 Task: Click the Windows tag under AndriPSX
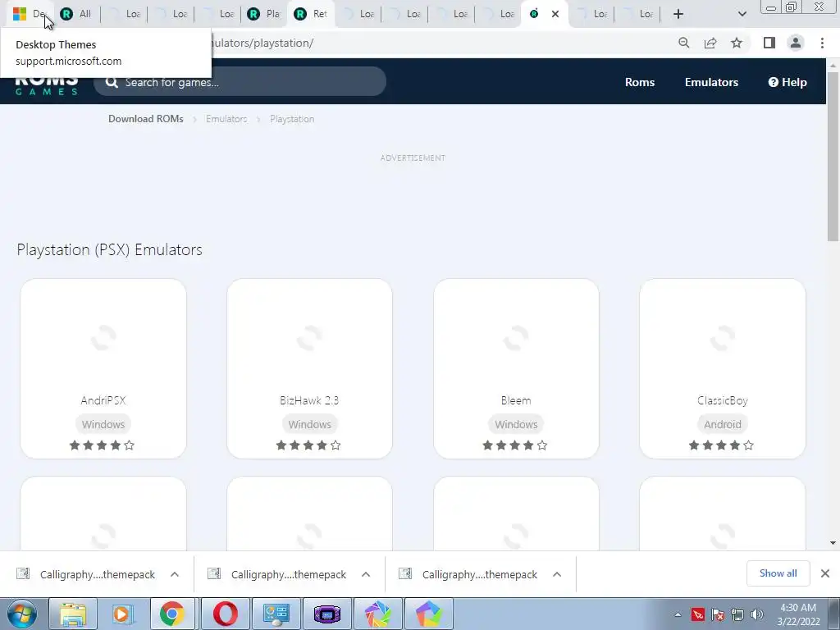103,424
